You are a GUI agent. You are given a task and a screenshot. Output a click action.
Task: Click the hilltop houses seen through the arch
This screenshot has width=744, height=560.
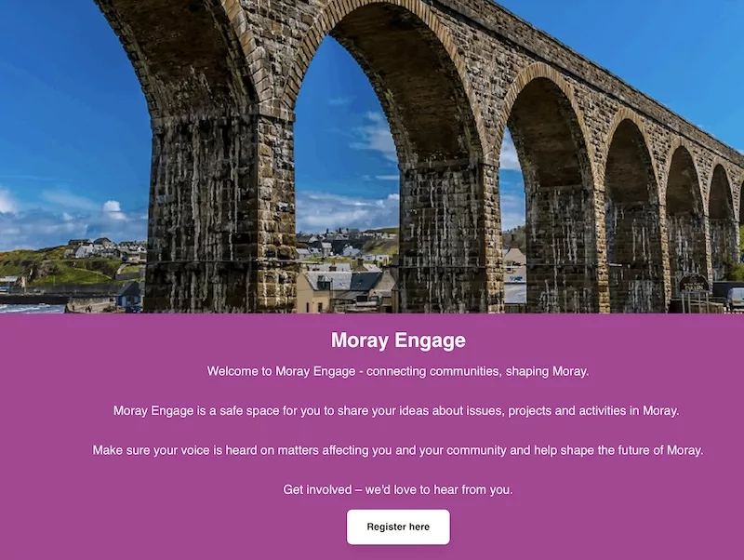tap(344, 242)
